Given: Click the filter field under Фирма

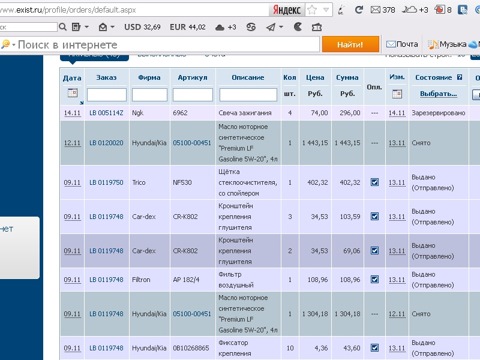Looking at the screenshot, I should 150,95.
